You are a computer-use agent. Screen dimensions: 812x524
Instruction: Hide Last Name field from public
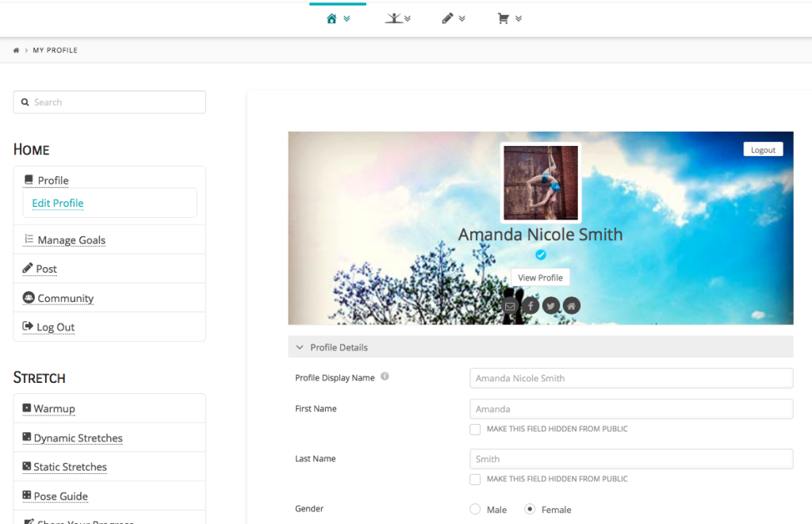click(x=475, y=480)
